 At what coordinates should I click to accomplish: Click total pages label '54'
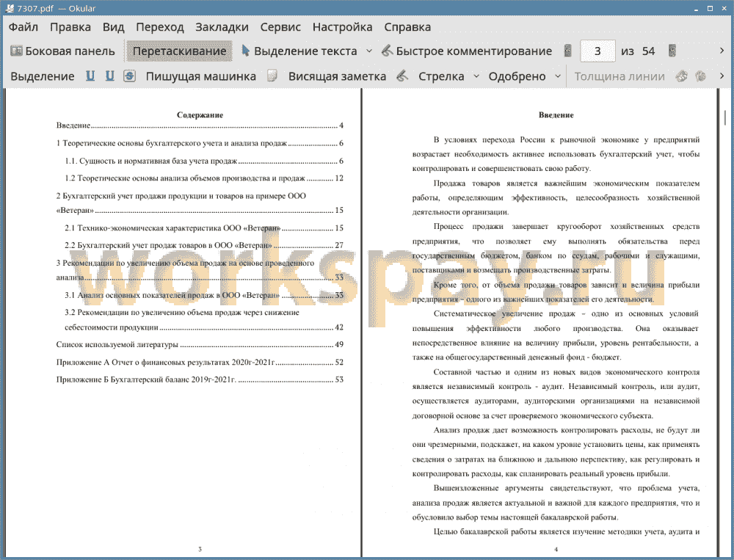[648, 51]
